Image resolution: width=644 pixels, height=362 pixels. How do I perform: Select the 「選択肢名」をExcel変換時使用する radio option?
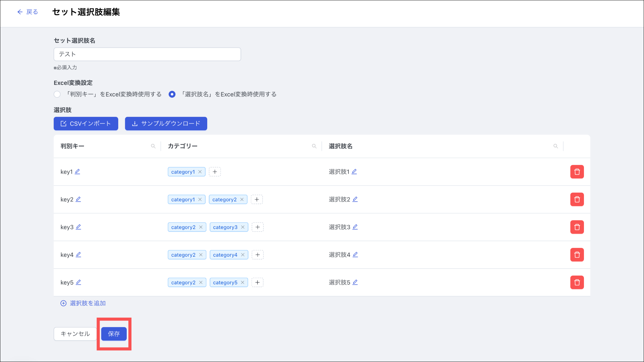[x=172, y=94]
